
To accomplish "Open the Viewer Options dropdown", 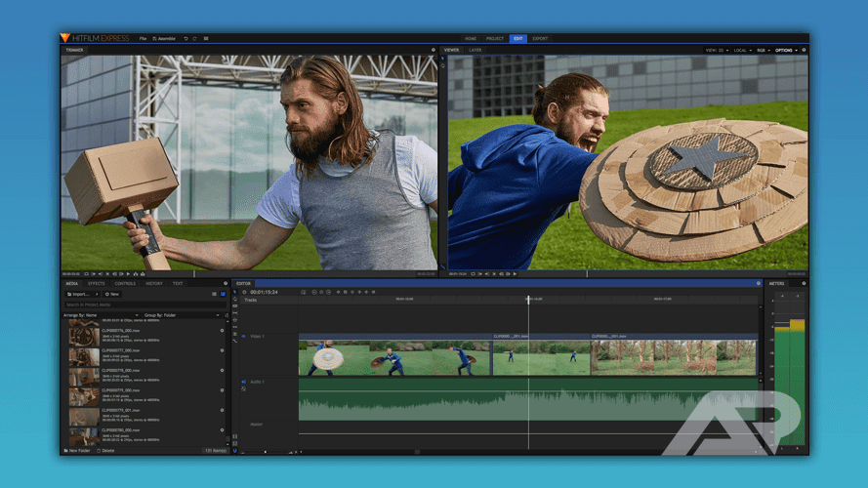I will 786,50.
